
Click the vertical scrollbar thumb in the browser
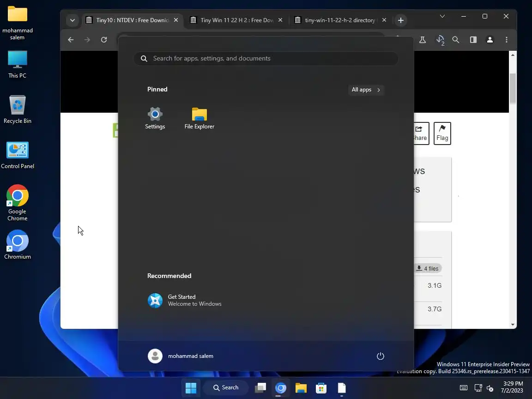[513, 88]
